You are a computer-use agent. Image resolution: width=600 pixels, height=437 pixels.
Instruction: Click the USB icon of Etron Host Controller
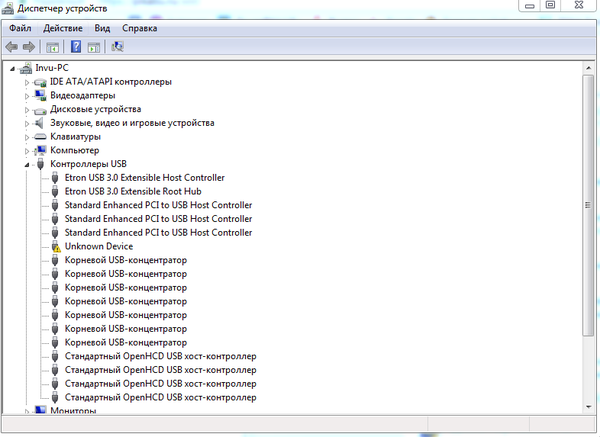[55, 178]
